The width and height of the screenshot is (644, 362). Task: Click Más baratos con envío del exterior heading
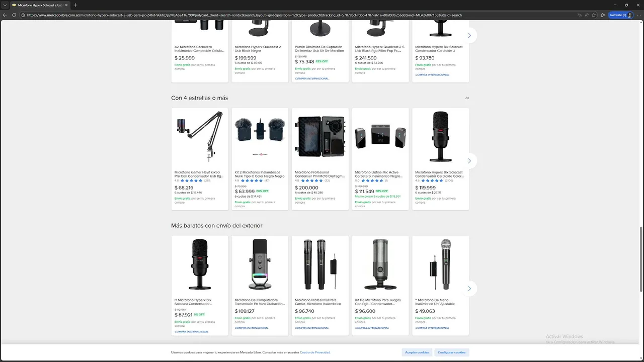point(217,226)
